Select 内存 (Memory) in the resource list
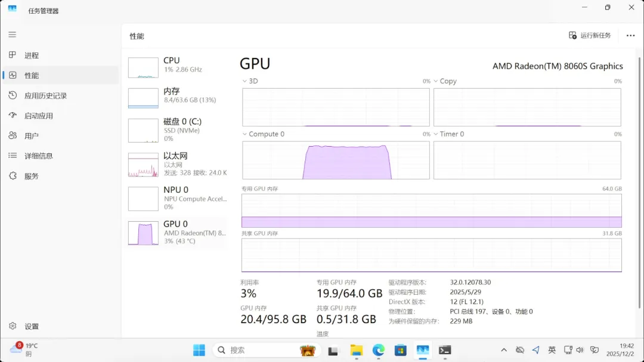 pos(177,98)
